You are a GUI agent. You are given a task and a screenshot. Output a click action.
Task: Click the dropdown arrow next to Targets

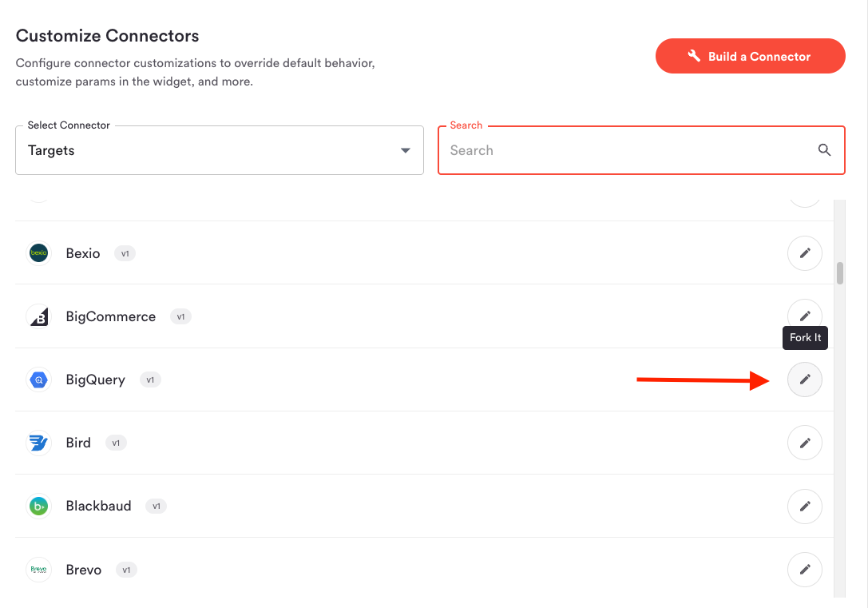pyautogui.click(x=405, y=151)
